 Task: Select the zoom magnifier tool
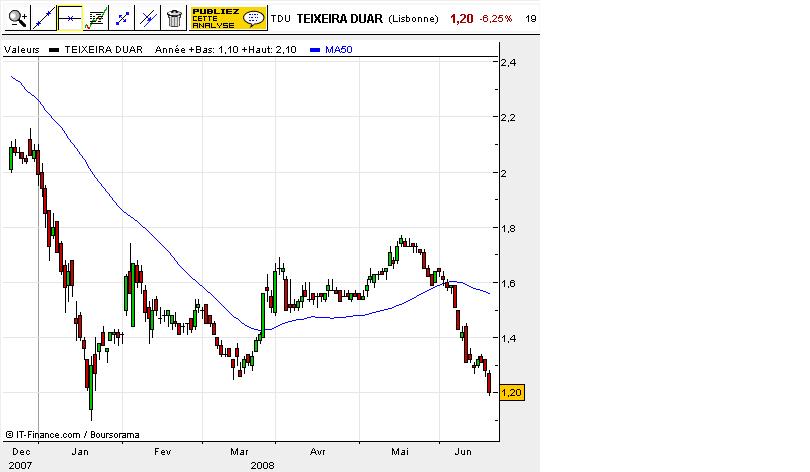coord(18,19)
